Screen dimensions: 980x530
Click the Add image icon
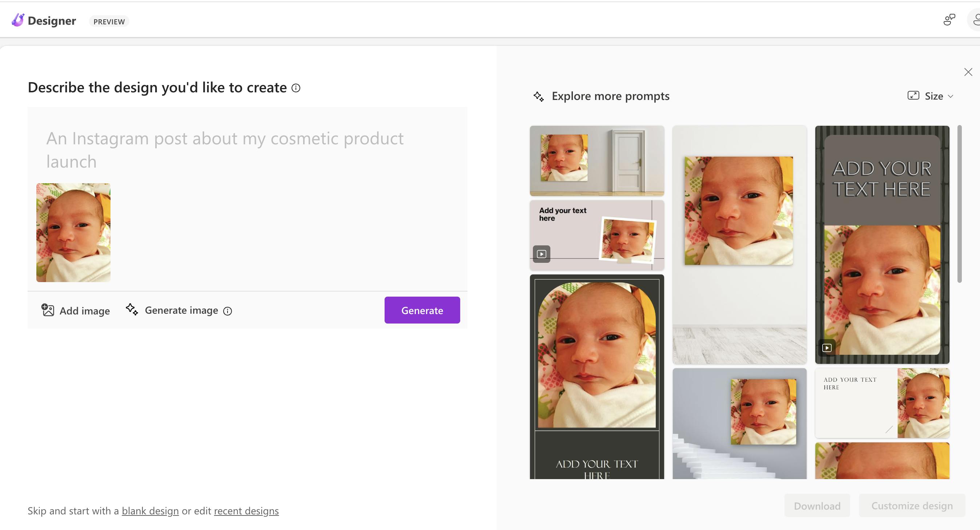48,310
